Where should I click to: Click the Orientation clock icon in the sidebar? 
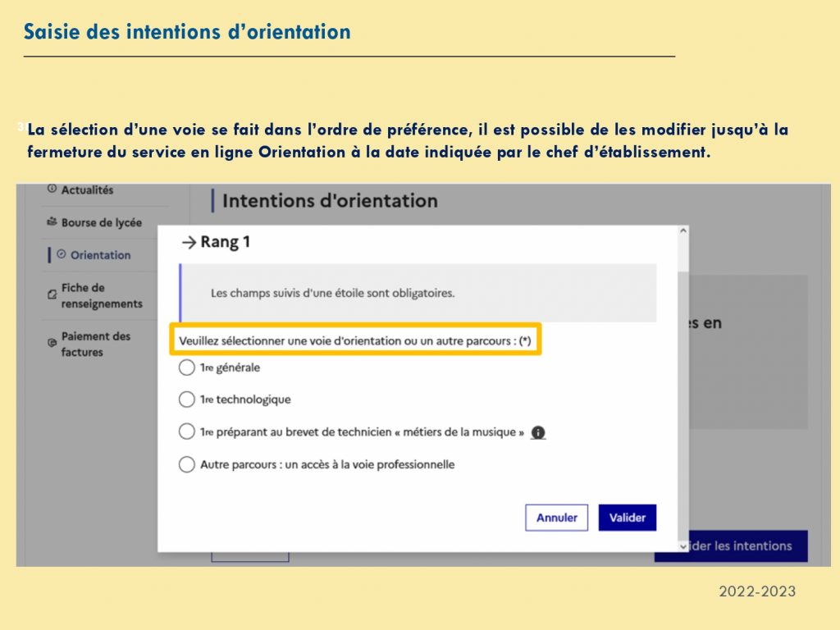point(62,255)
